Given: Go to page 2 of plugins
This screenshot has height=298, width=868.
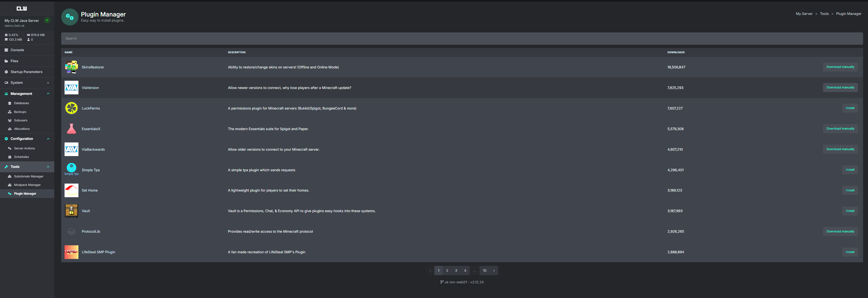Looking at the screenshot, I should 447,270.
